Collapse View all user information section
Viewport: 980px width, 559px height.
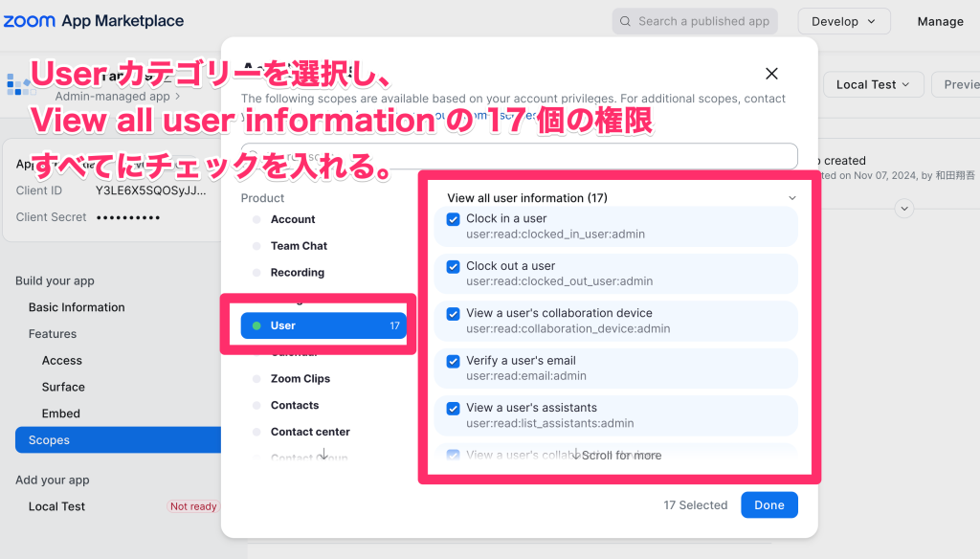[791, 198]
